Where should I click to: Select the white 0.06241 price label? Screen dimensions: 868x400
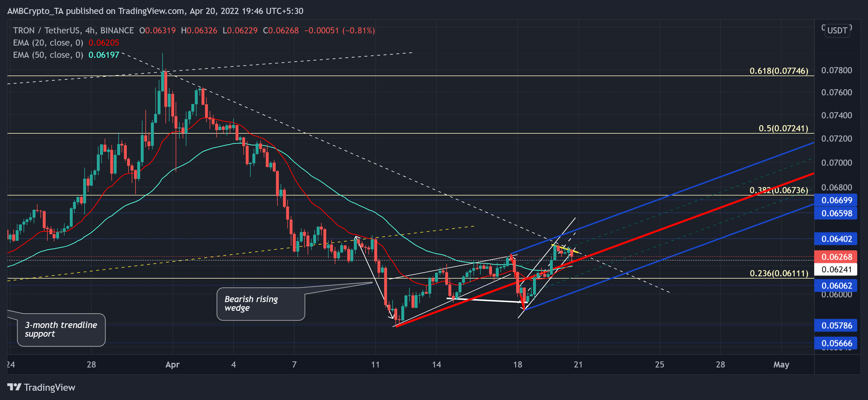point(836,269)
